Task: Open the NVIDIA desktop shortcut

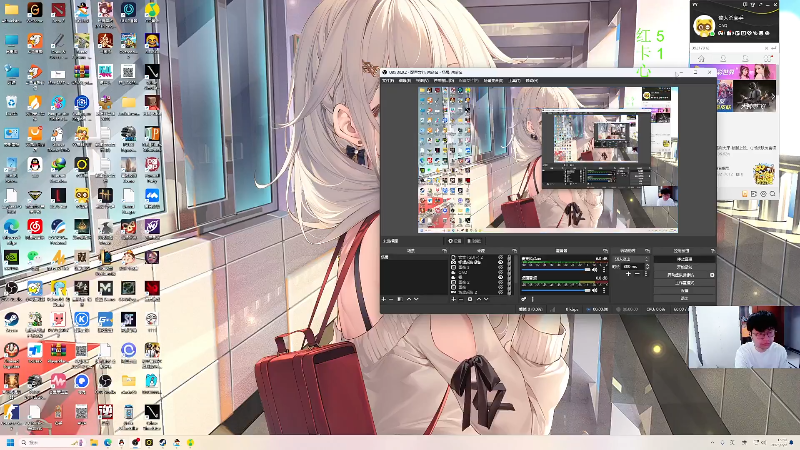Action: [x=11, y=256]
